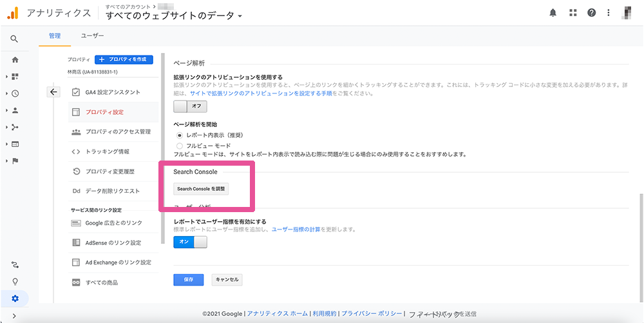Toggle 拡張リンクのアトリビューション off switch
Viewport: 644px width, 323px height.
190,106
